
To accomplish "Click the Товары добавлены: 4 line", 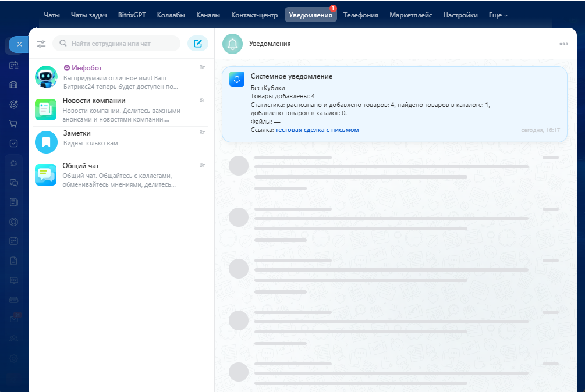I will (282, 96).
